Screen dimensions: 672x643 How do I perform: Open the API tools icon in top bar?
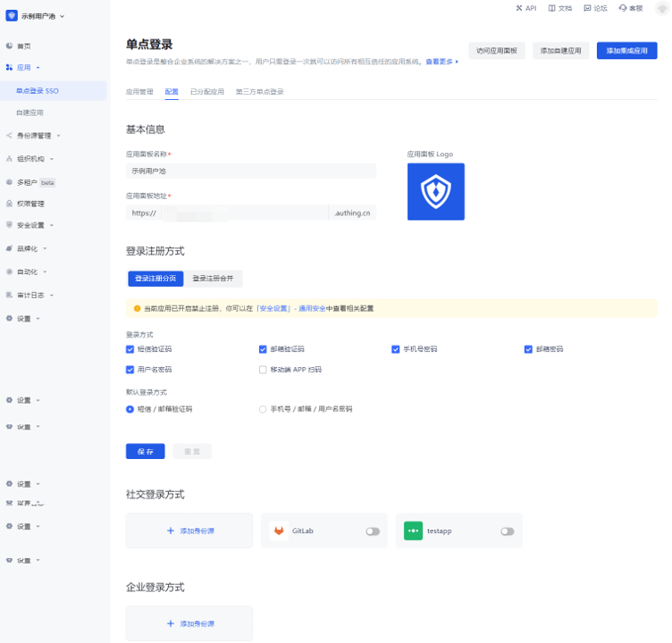pos(520,8)
